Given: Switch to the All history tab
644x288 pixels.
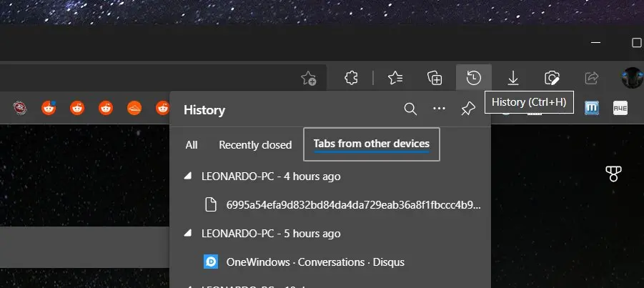Looking at the screenshot, I should point(192,144).
